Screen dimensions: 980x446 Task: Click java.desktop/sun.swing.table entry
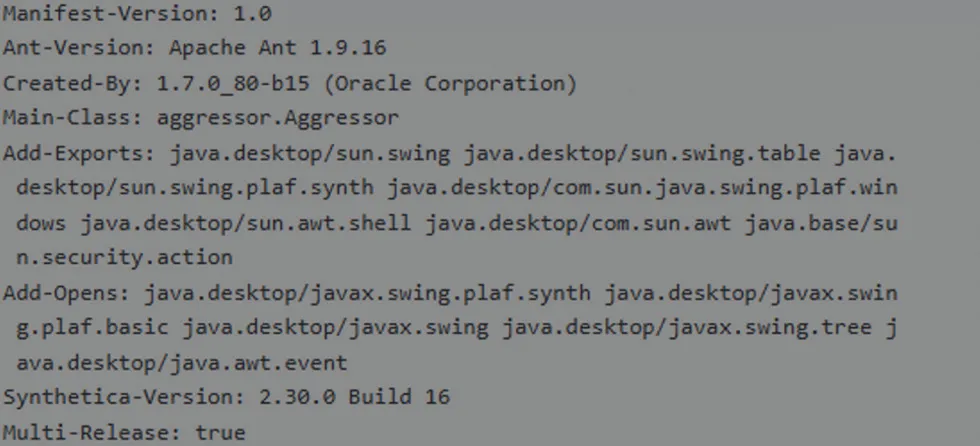coord(642,153)
